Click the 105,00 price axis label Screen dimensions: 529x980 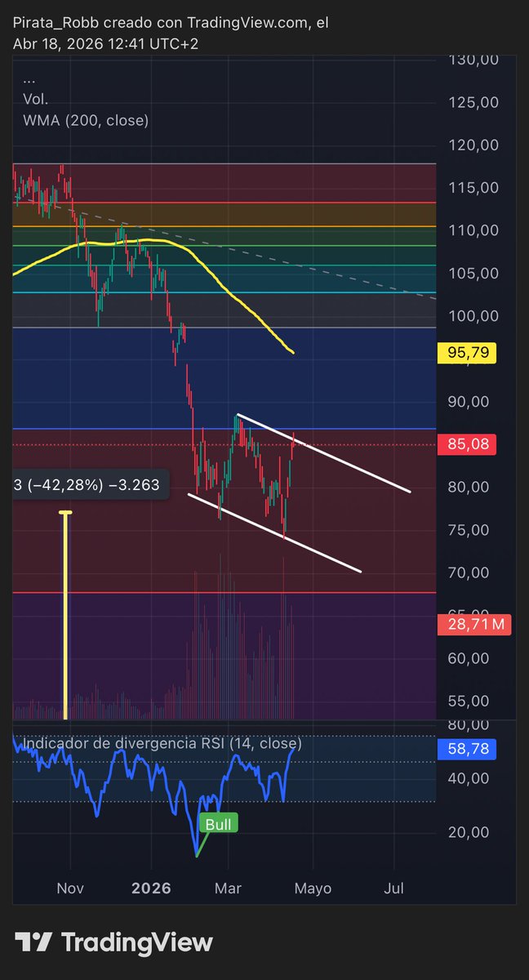coord(473,273)
